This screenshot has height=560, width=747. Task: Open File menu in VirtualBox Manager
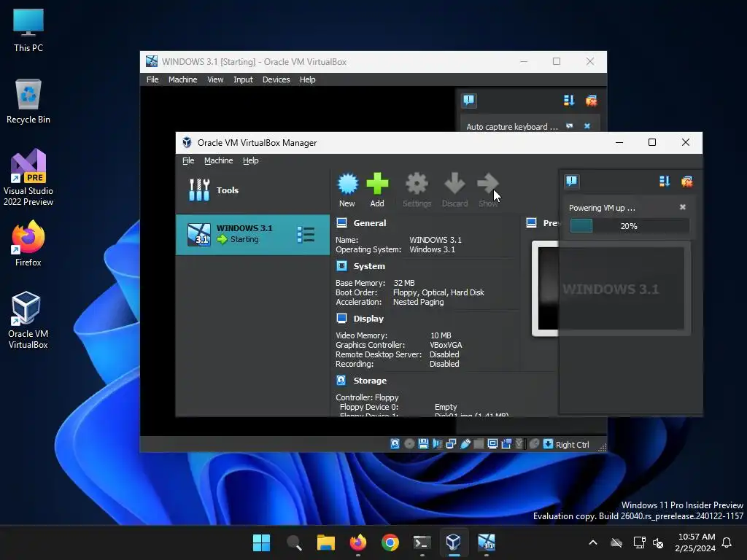188,161
